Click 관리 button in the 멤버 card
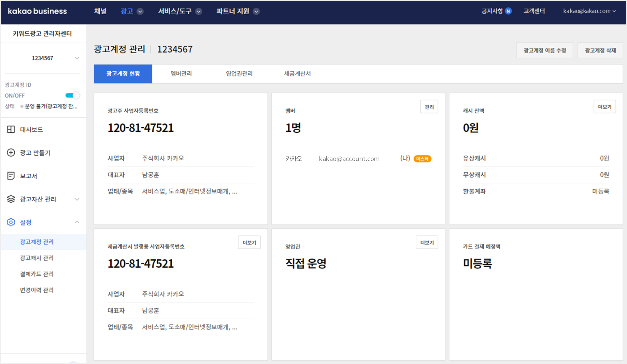 (x=429, y=107)
